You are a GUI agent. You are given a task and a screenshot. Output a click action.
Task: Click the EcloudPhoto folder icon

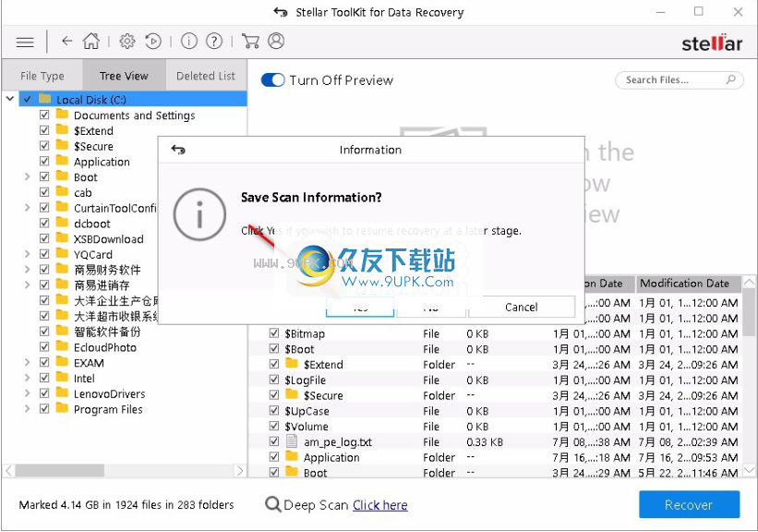pos(62,346)
